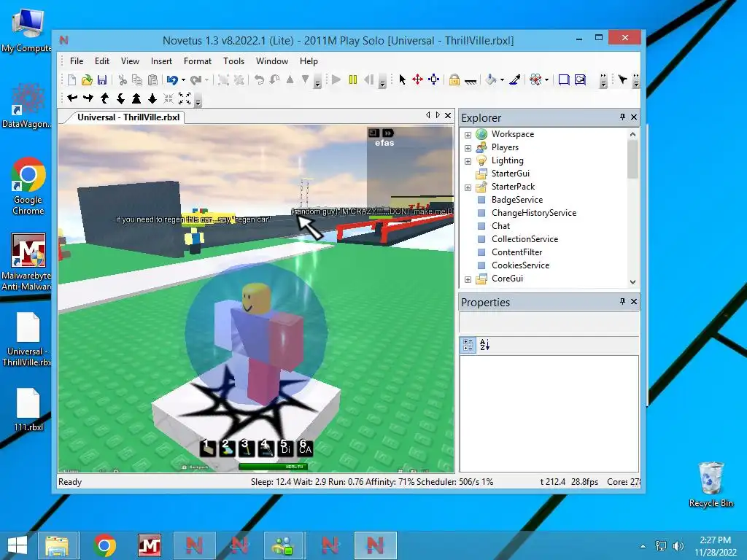Image resolution: width=747 pixels, height=560 pixels.
Task: Open the Help menu
Action: tap(309, 61)
